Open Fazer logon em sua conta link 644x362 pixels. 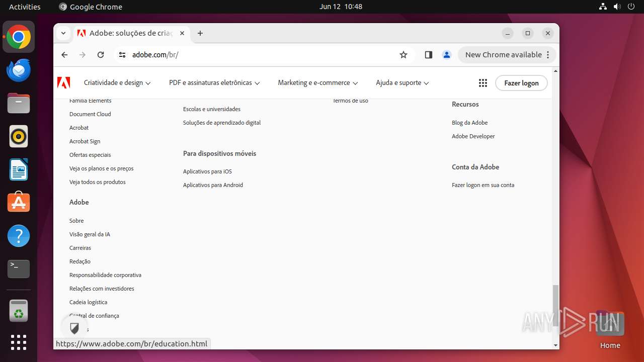pos(483,185)
